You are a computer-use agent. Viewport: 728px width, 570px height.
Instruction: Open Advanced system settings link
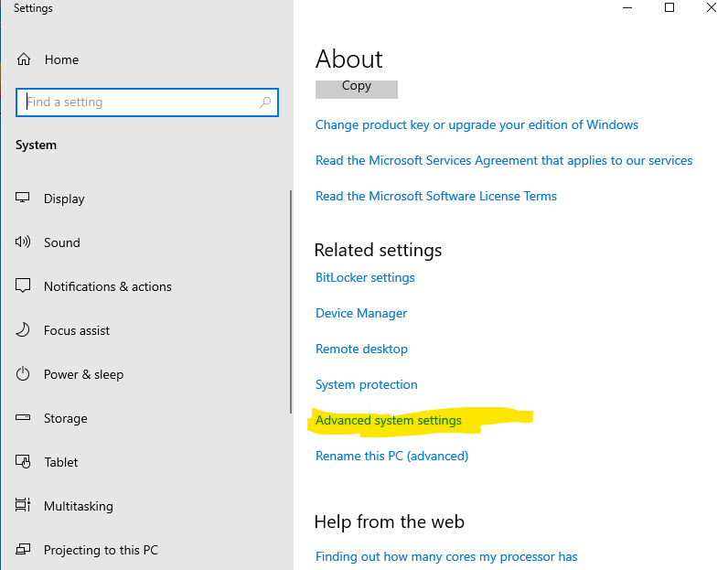coord(389,421)
